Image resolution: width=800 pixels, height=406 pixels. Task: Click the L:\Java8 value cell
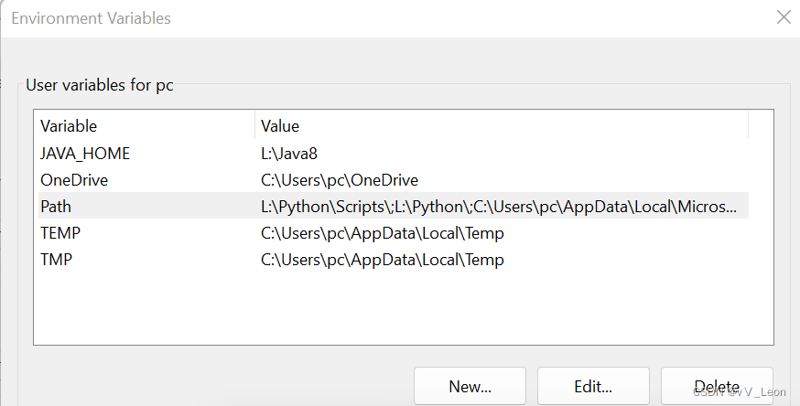pyautogui.click(x=289, y=154)
